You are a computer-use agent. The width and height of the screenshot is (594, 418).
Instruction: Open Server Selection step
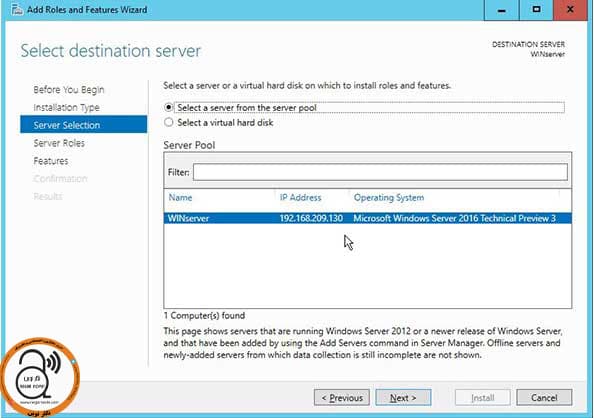pos(83,125)
